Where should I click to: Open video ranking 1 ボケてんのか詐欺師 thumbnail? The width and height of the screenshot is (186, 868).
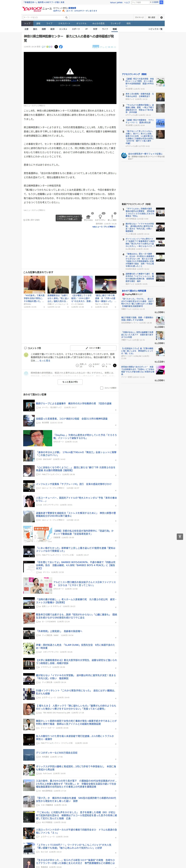tap(160, 212)
